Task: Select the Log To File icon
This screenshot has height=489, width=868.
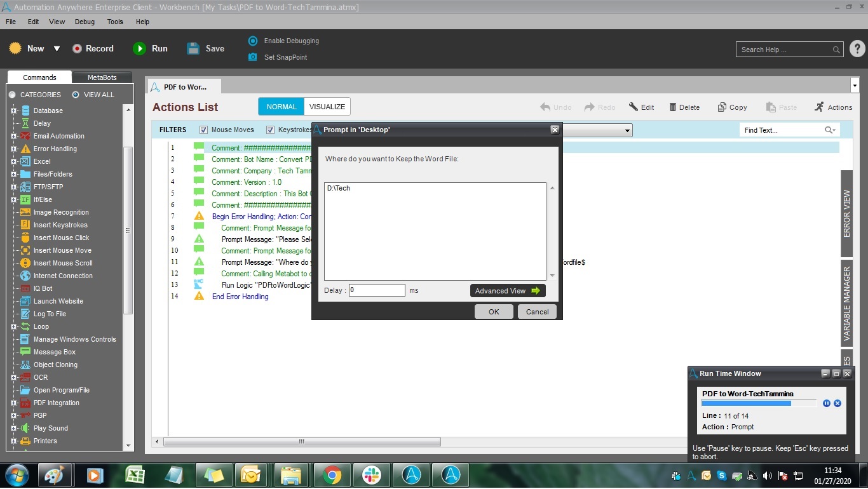Action: pos(25,314)
